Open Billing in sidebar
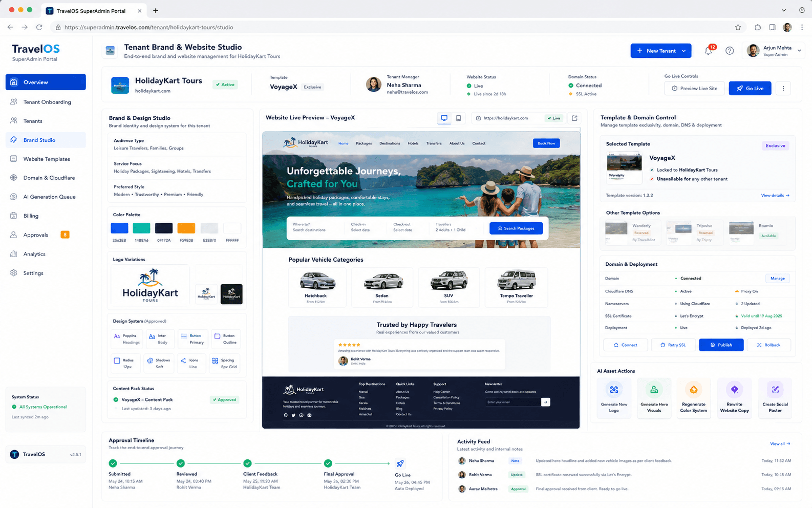Screen dimensions: 812x508 (46, 216)
